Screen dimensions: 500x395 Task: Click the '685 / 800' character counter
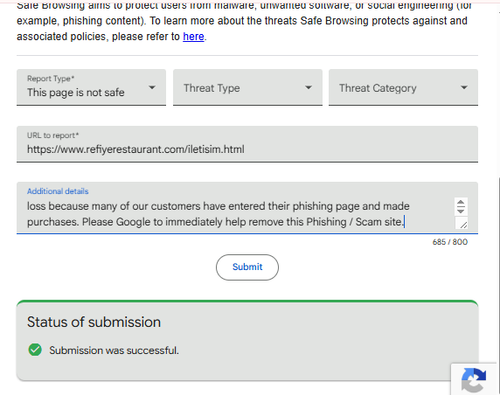click(450, 242)
